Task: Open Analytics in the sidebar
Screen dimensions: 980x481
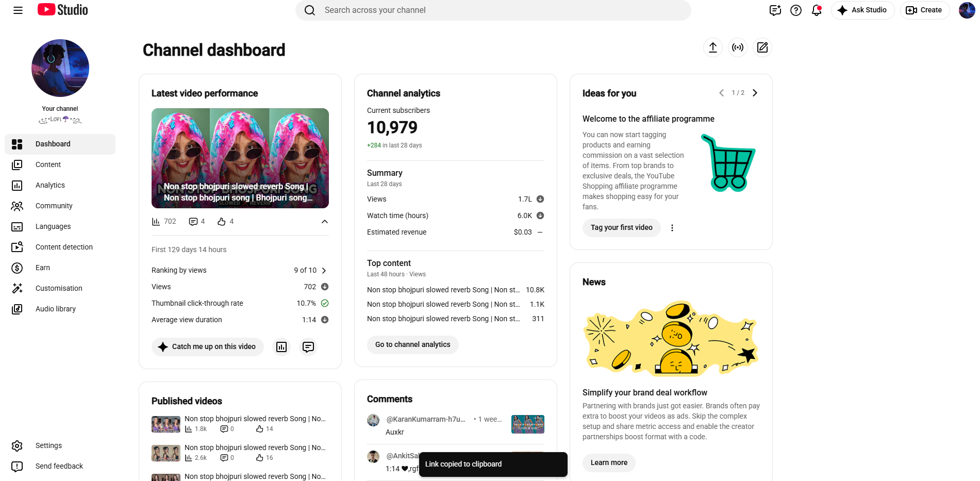Action: (60, 186)
